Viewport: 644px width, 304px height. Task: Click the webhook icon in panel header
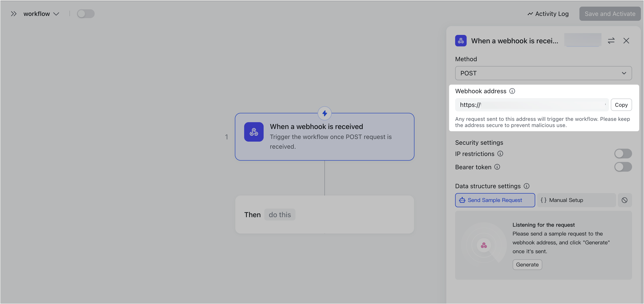pos(460,41)
